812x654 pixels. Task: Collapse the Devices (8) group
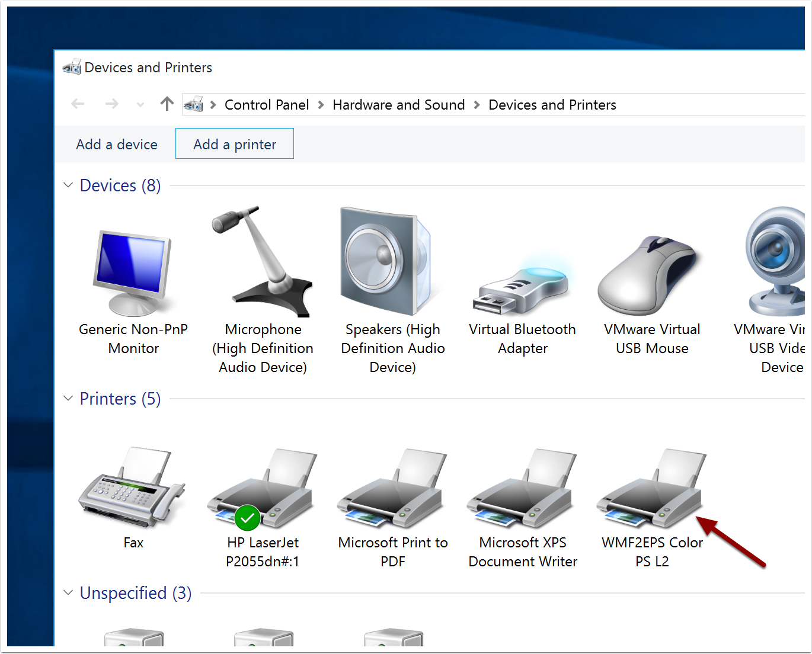tap(68, 185)
